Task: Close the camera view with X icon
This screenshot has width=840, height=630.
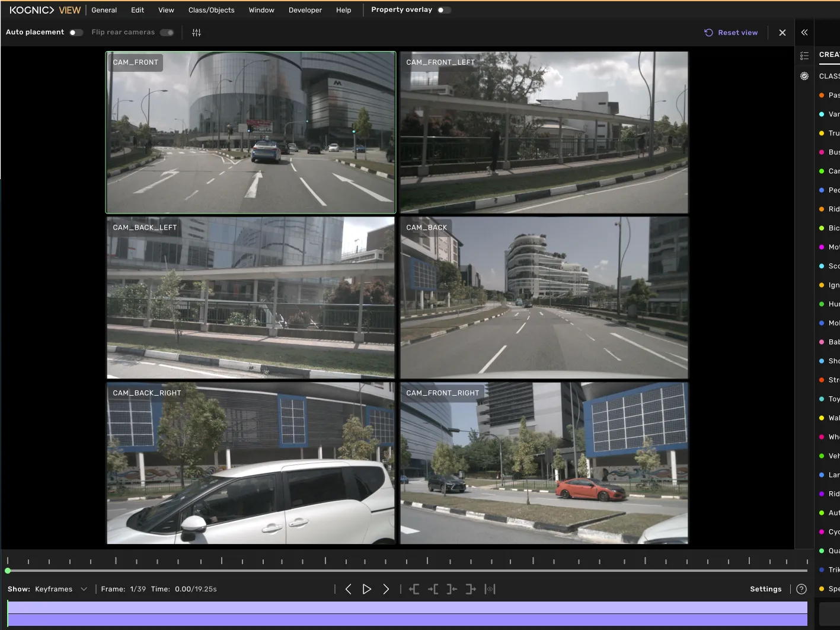Action: 782,33
